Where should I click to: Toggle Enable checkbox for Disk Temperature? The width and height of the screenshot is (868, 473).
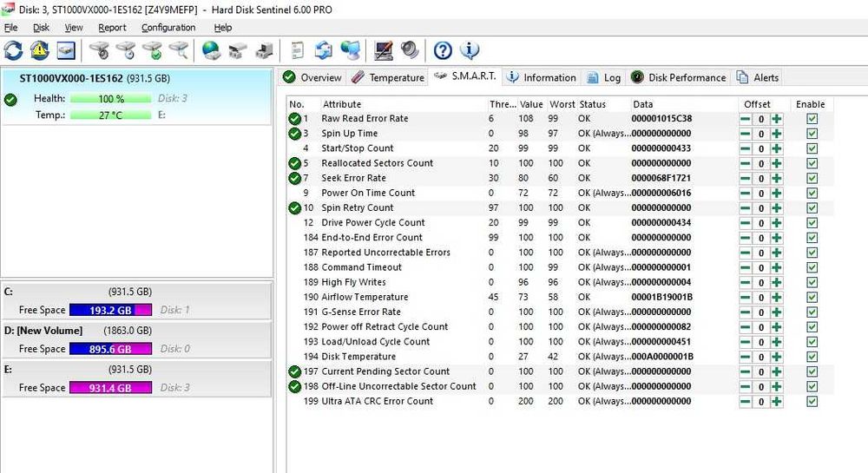pos(812,358)
